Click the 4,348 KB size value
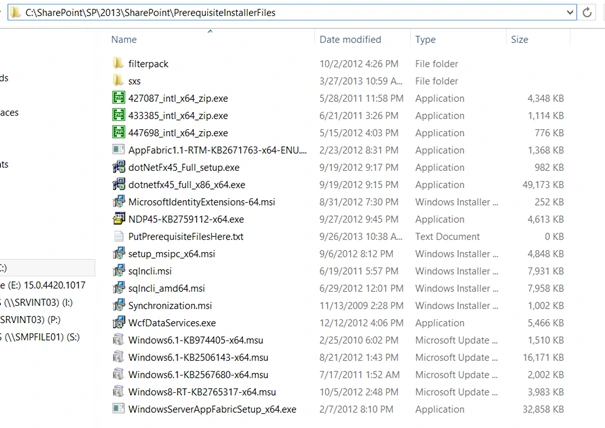The width and height of the screenshot is (605, 428). tap(546, 98)
